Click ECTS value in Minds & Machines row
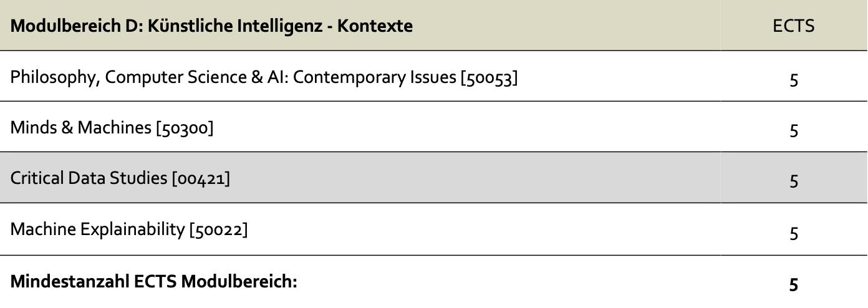Image resolution: width=868 pixels, height=308 pixels. [794, 131]
